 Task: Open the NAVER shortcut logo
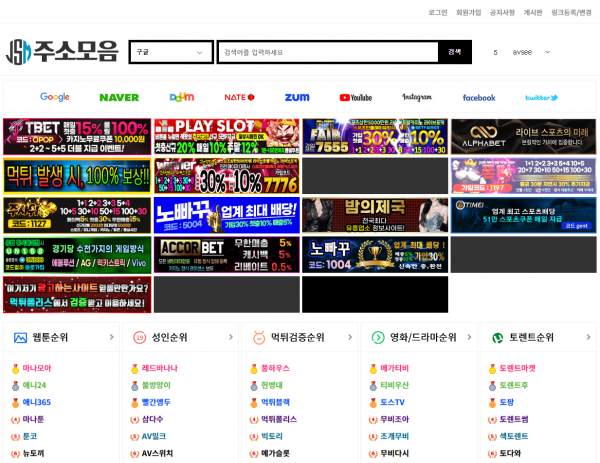click(x=119, y=98)
